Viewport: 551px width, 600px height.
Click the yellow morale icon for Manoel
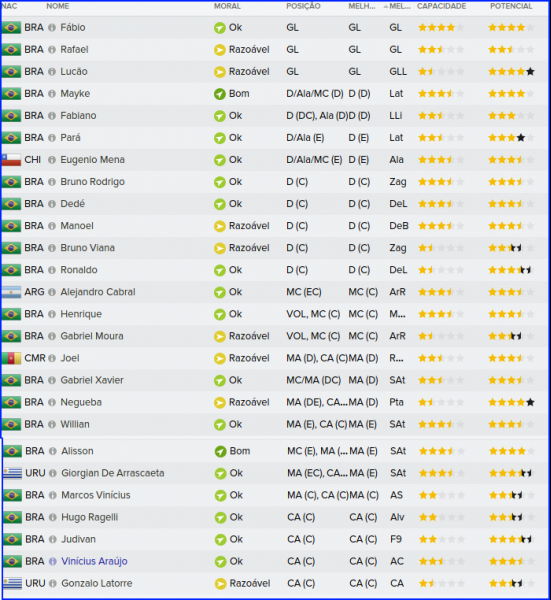[220, 226]
